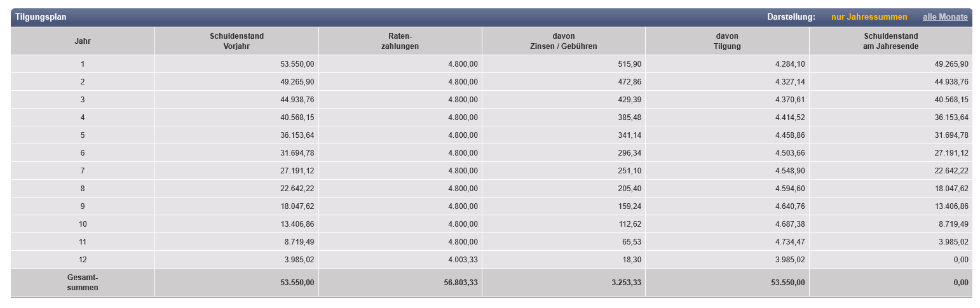Click the year 6 row number cell
This screenshot has height=308, width=980.
[x=83, y=153]
